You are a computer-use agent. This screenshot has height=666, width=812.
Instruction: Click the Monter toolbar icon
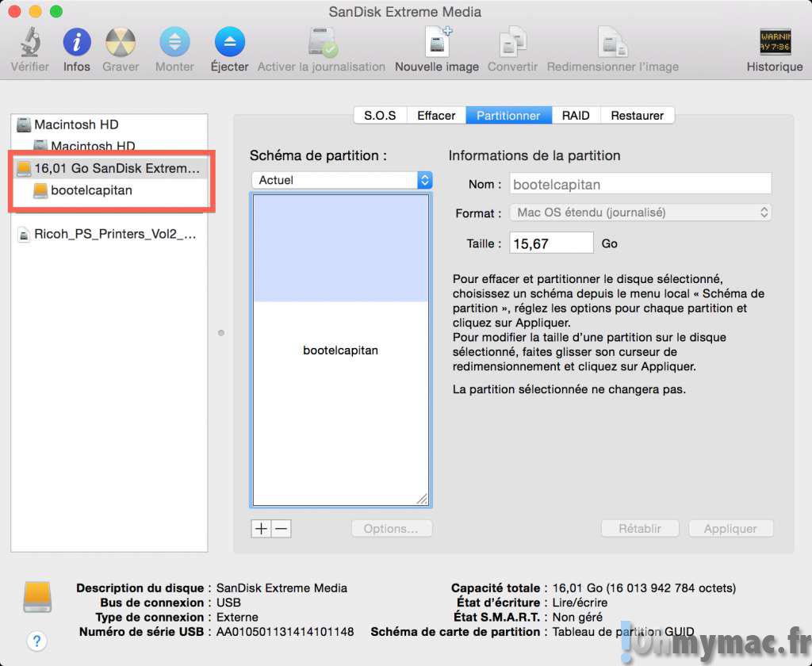[174, 42]
